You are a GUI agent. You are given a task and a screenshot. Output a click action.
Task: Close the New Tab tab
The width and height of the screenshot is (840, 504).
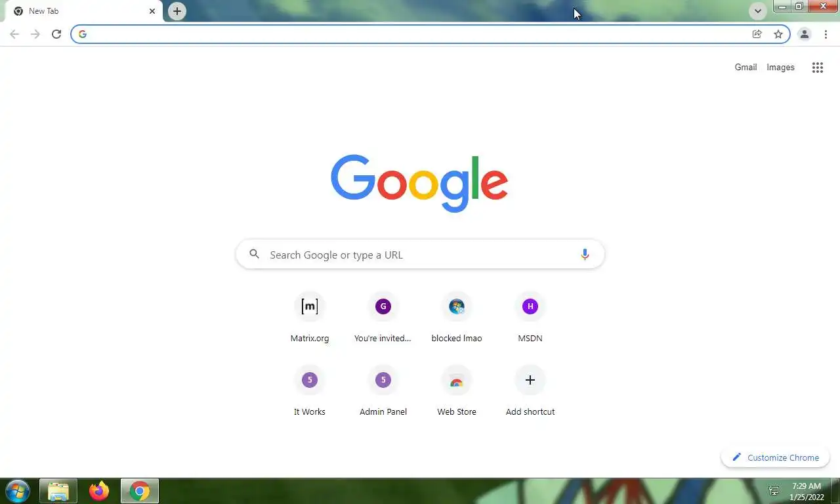[152, 11]
